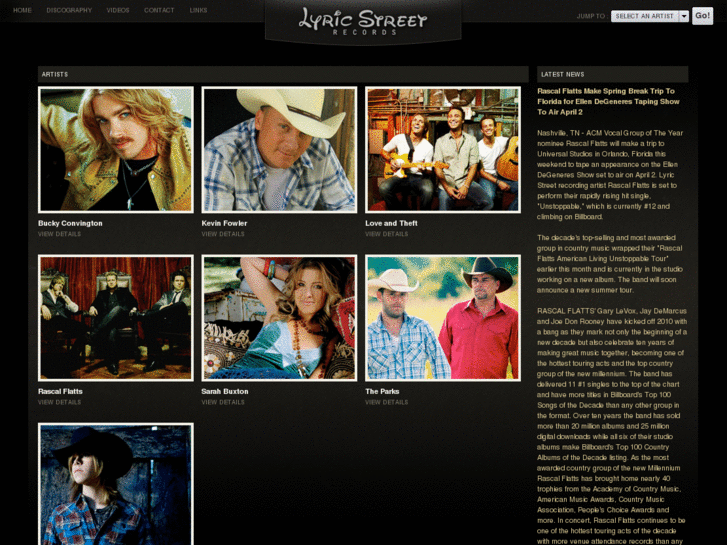Click The Parks name link
Viewport: 727px width, 545px height.
tap(382, 391)
